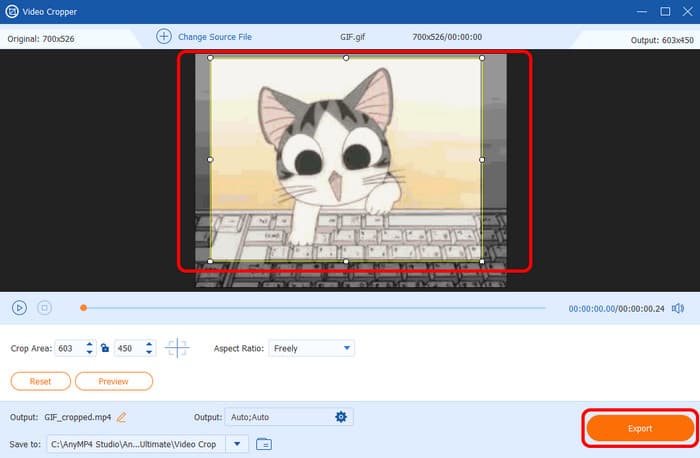Export the cropped video
Viewport: 700px width, 458px height.
click(x=640, y=429)
